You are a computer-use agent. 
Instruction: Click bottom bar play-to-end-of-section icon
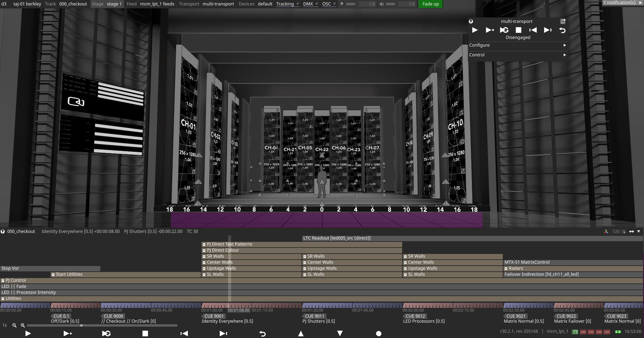point(68,333)
